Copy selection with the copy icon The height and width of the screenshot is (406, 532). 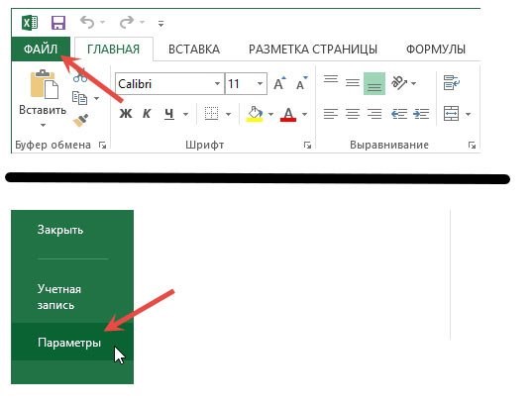[79, 98]
